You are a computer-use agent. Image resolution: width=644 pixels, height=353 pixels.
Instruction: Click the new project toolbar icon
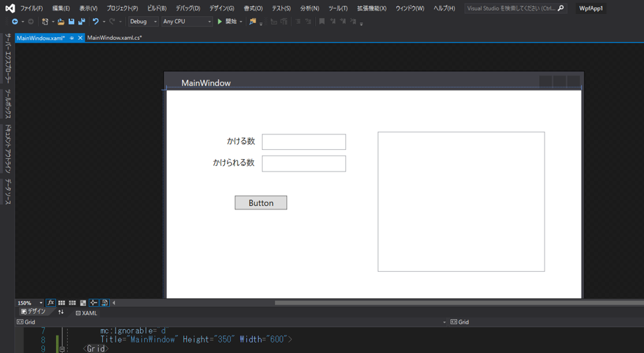point(45,22)
